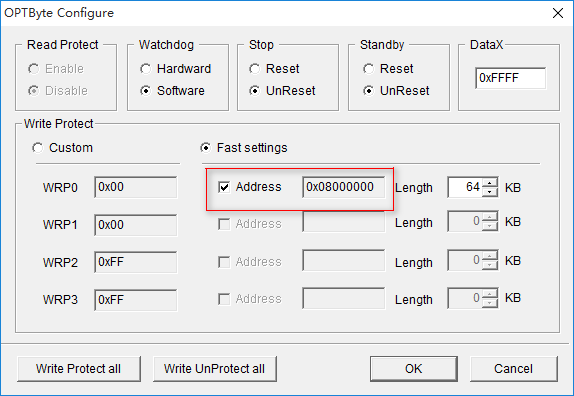Check the third row Address checkbox
Viewport: 574px width, 396px height.
[224, 262]
